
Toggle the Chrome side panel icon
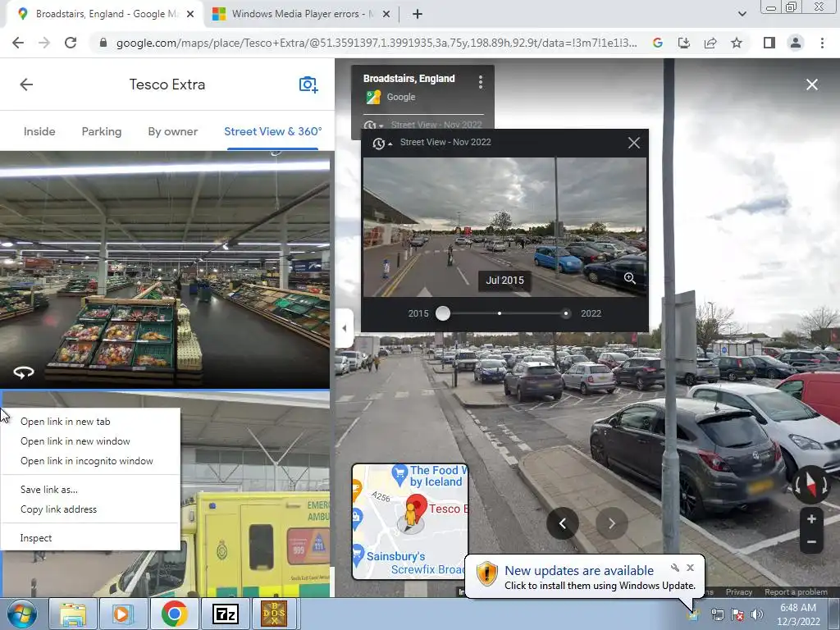[769, 43]
